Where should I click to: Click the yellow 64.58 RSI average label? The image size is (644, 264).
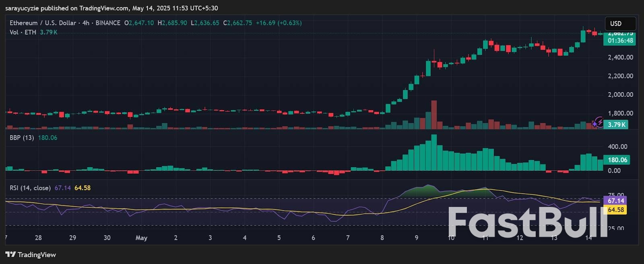click(616, 210)
